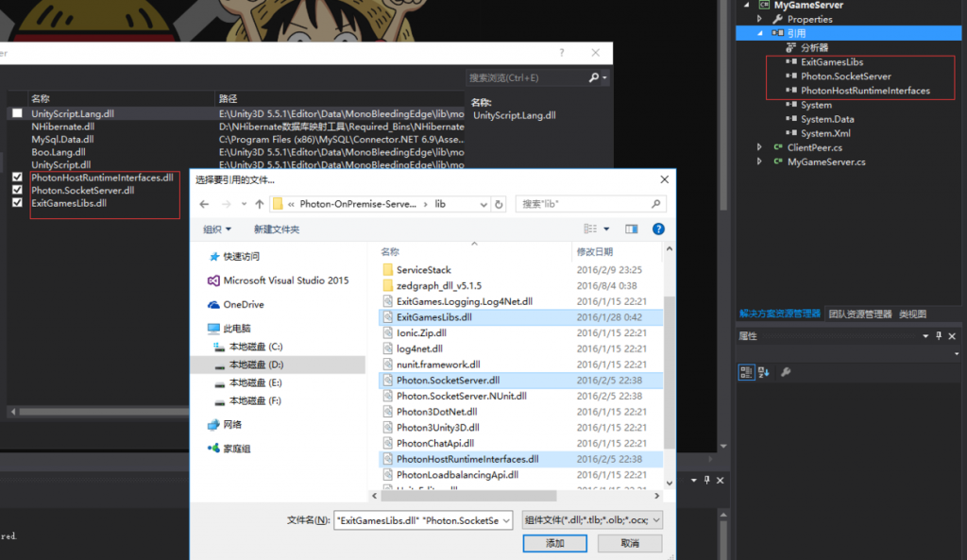Click the Up one level arrow
The height and width of the screenshot is (560, 967).
259,204
